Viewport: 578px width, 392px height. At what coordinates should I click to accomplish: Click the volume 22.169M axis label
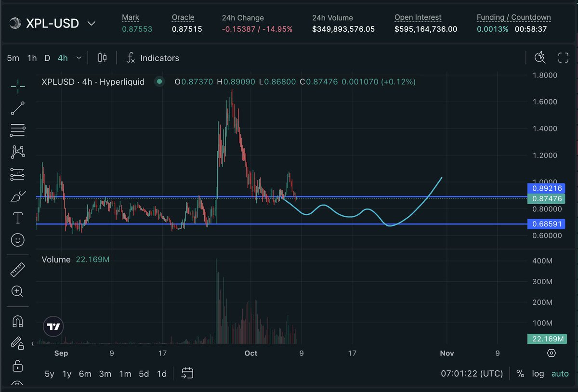click(547, 339)
